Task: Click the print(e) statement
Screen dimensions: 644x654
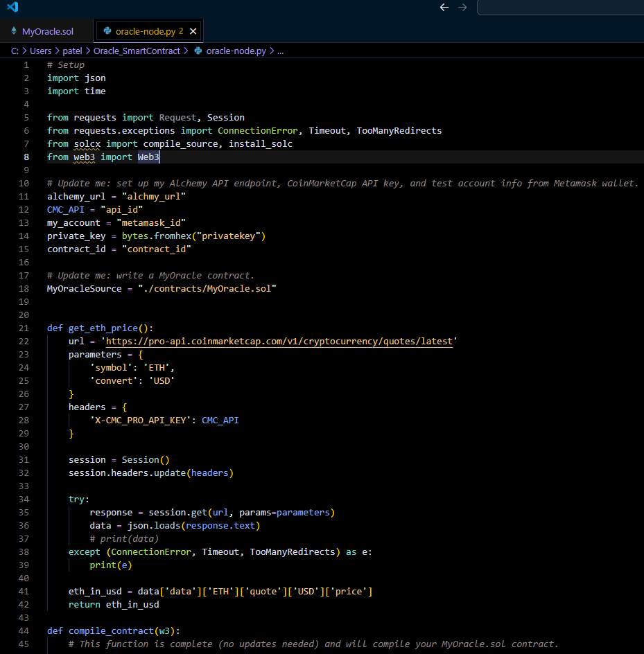Action: (111, 565)
